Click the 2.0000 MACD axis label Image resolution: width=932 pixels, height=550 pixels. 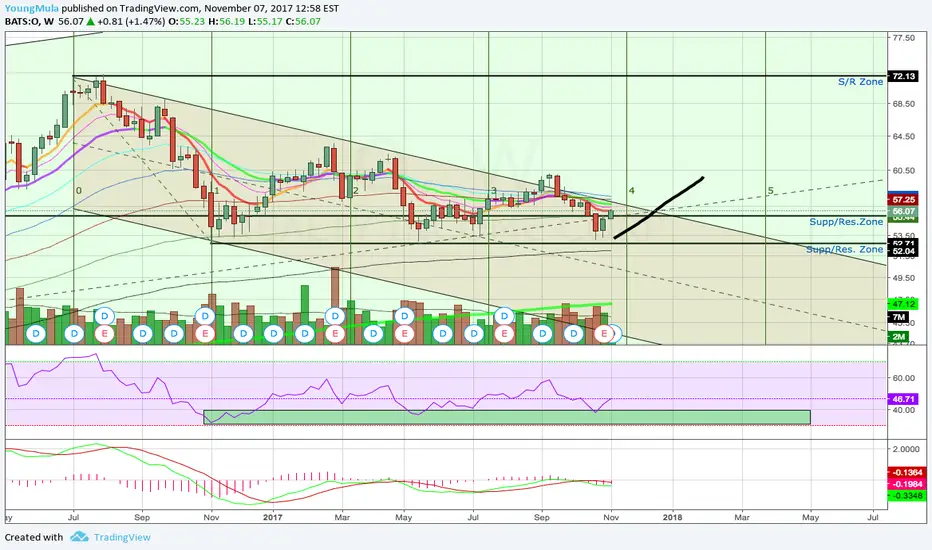point(906,449)
